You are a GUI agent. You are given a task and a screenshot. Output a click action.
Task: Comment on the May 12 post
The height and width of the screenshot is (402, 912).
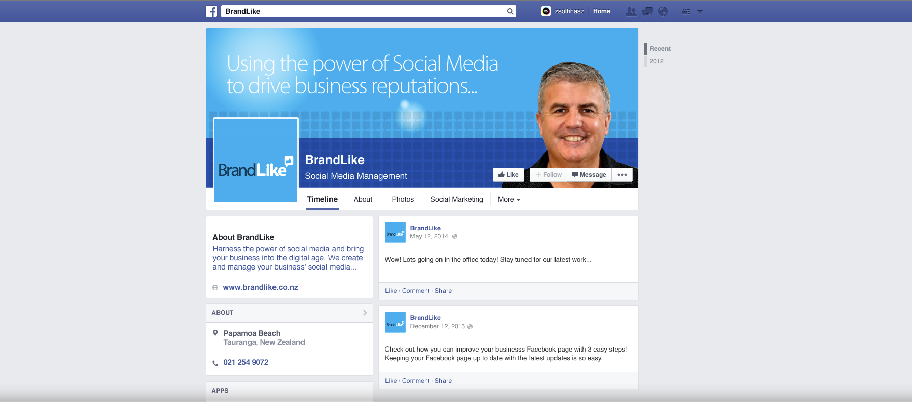pos(415,291)
